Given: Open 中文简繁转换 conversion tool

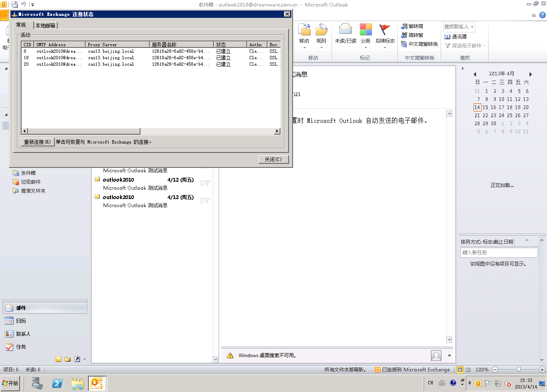Looking at the screenshot, I should pos(420,44).
